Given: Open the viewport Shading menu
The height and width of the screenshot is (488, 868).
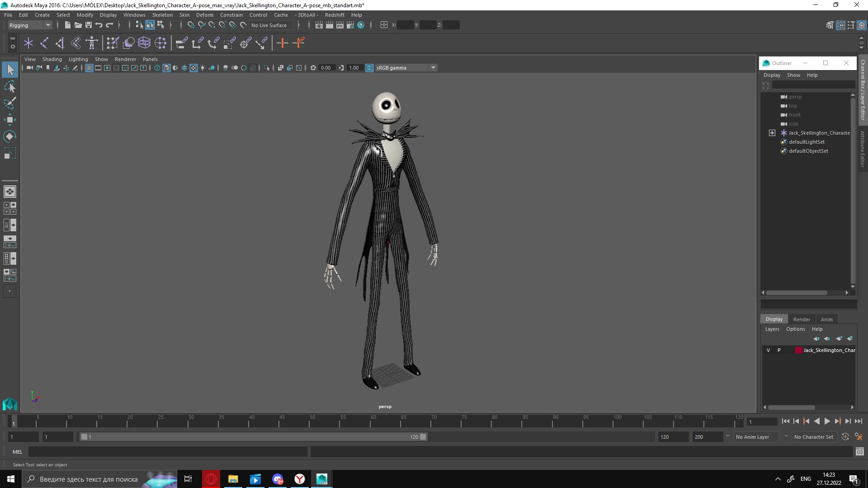Looking at the screenshot, I should click(52, 59).
